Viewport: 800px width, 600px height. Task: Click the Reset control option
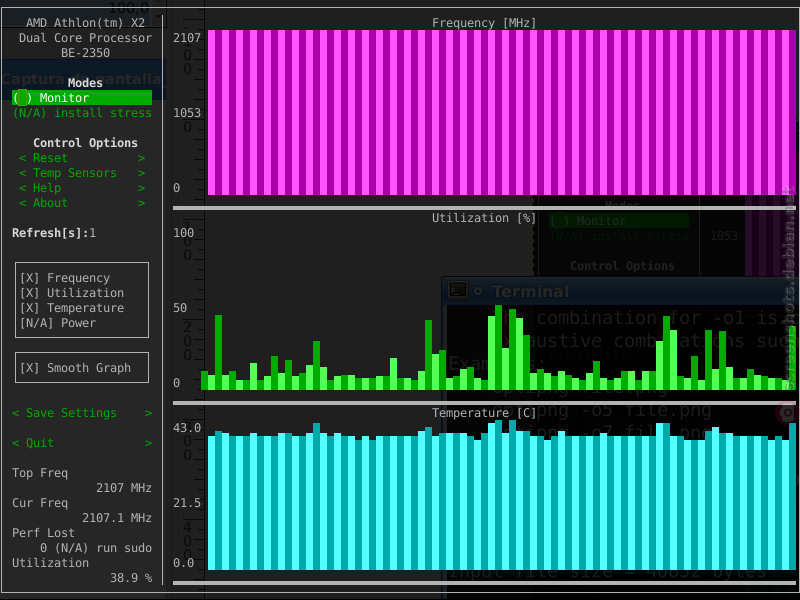82,158
